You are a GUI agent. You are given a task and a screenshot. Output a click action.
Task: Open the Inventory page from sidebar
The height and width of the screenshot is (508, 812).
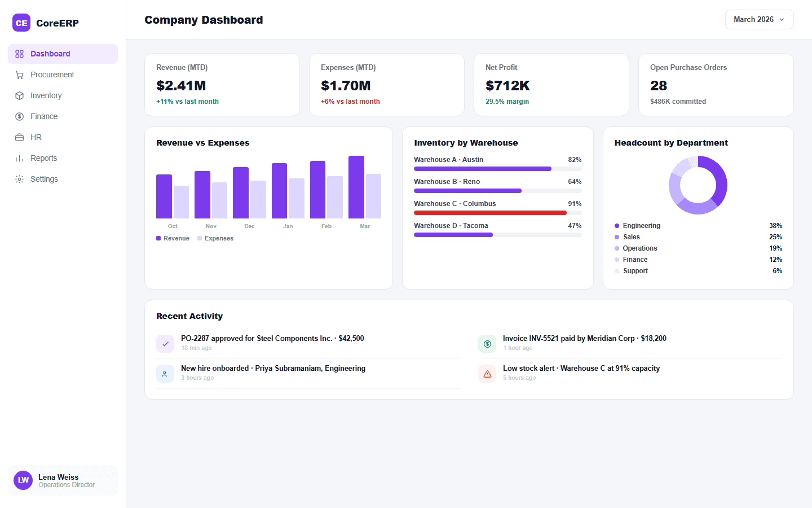point(63,95)
